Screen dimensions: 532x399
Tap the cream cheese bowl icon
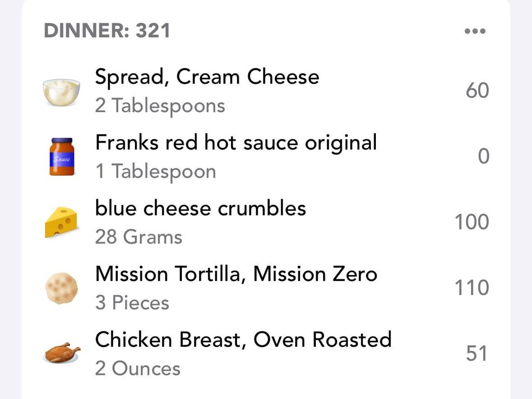coord(62,92)
